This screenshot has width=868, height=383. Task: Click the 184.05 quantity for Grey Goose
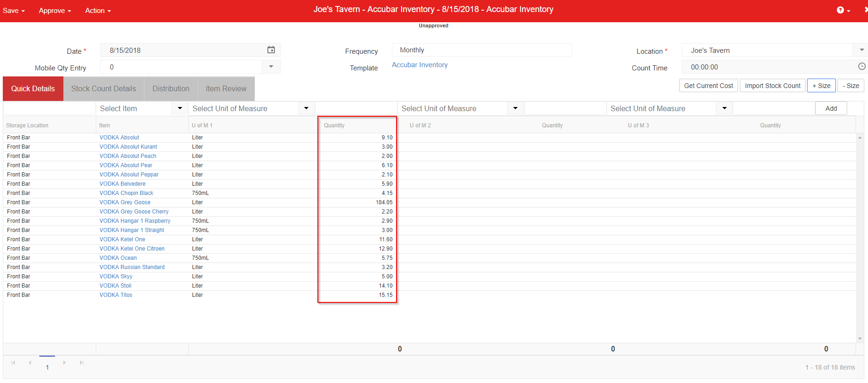384,202
